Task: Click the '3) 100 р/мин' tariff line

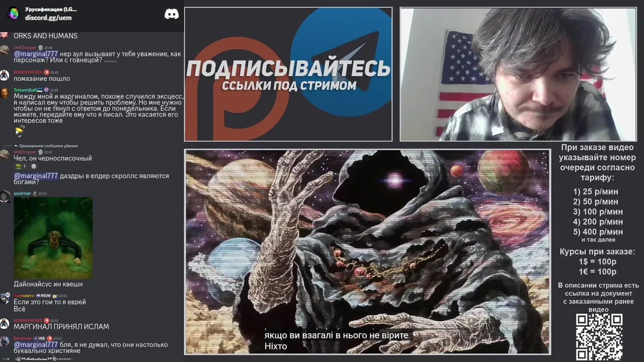Action: pyautogui.click(x=598, y=212)
